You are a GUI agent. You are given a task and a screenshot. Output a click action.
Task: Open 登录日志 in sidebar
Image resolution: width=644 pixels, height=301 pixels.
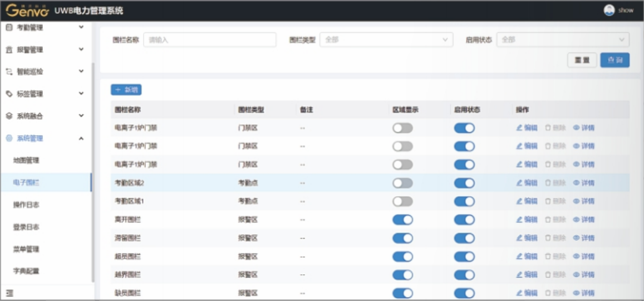coord(26,227)
